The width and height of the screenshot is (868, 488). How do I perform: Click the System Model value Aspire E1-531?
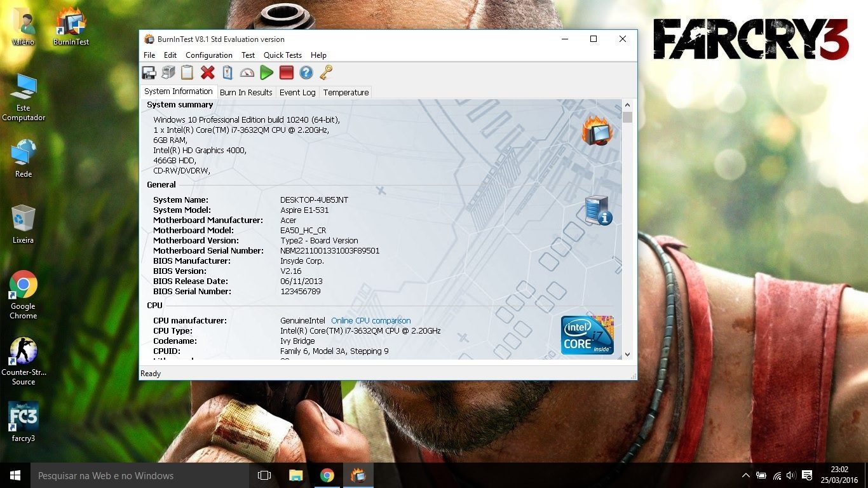305,210
